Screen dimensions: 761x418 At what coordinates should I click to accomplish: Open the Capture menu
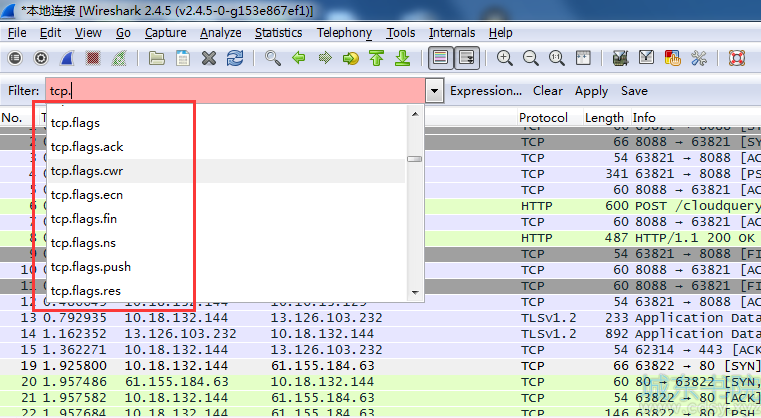click(165, 33)
